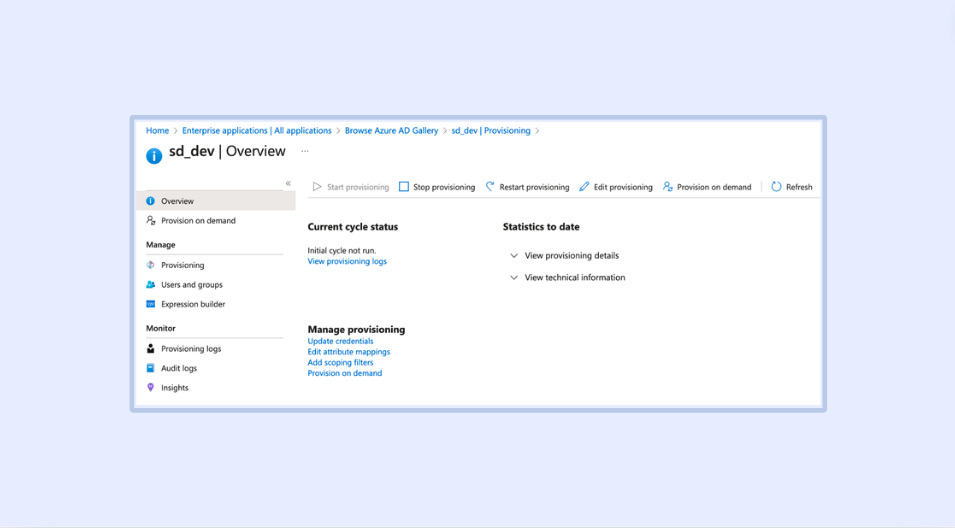
Task: Click Edit provisioning toolbar label
Action: [623, 187]
